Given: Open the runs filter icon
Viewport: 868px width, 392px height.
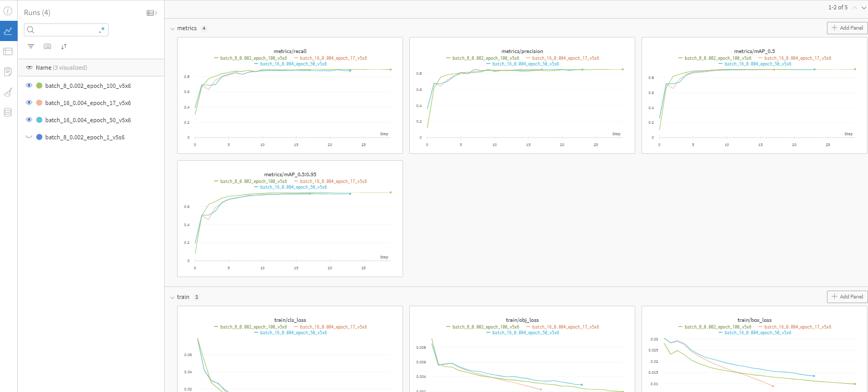Looking at the screenshot, I should pos(31,46).
